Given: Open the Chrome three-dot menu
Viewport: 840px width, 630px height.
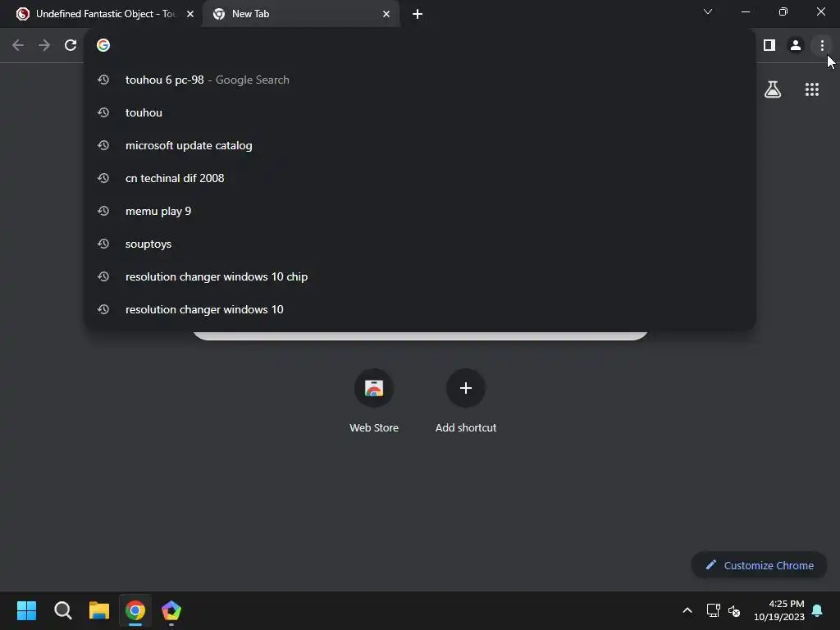Looking at the screenshot, I should [822, 46].
